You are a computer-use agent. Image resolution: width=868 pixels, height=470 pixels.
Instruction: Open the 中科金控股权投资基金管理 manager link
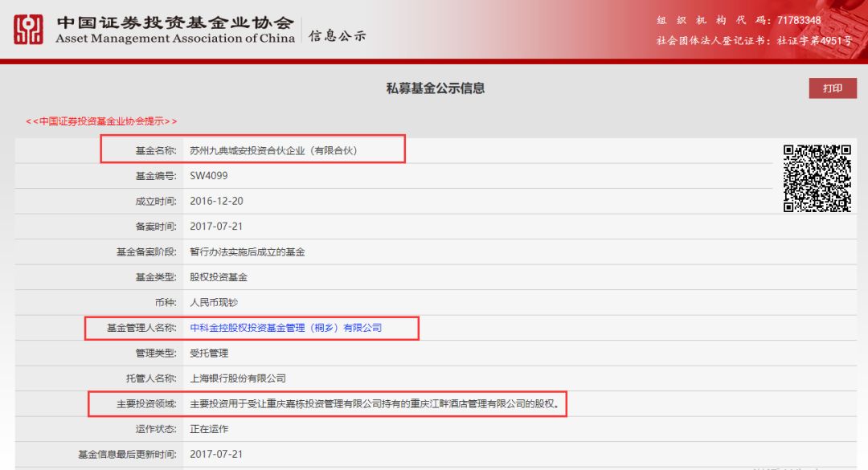click(x=285, y=328)
